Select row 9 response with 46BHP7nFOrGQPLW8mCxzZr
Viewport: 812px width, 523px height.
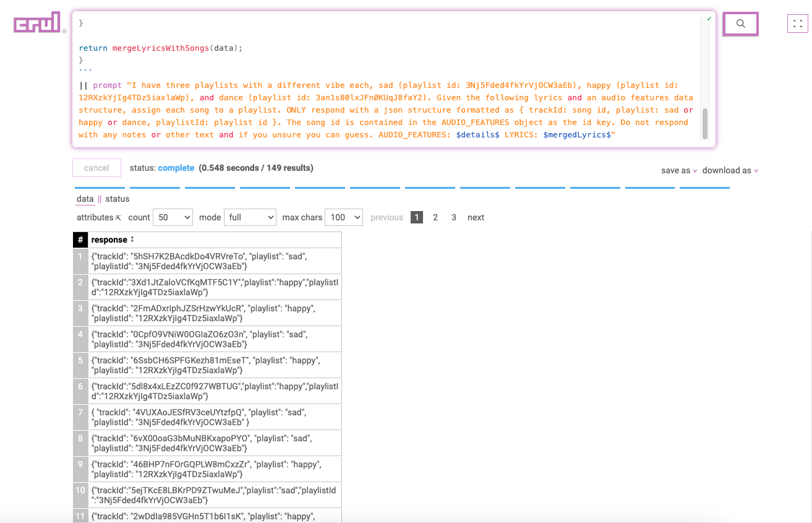pyautogui.click(x=215, y=469)
